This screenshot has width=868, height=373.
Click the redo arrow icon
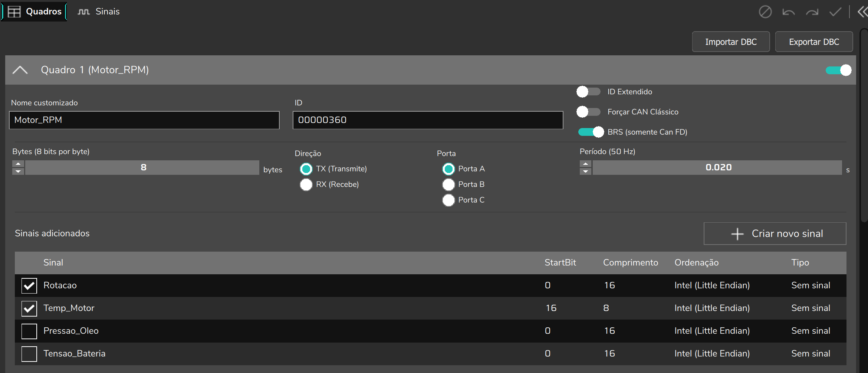coord(812,12)
